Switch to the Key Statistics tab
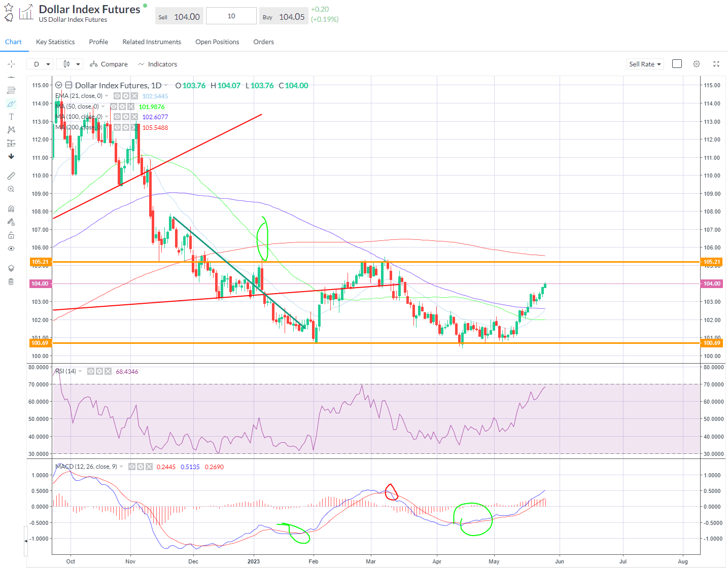Viewport: 728px width, 568px height. (55, 42)
